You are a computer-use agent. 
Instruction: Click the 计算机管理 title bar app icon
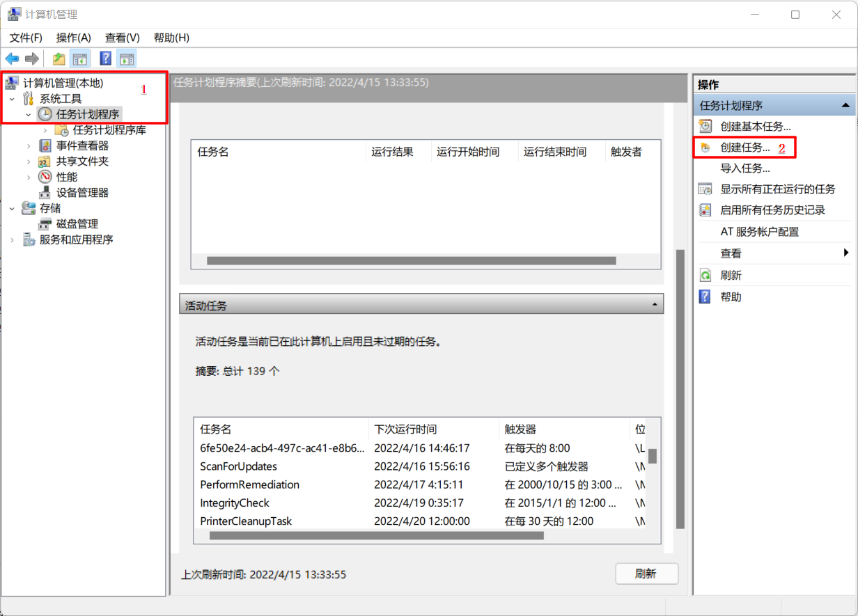[x=14, y=14]
